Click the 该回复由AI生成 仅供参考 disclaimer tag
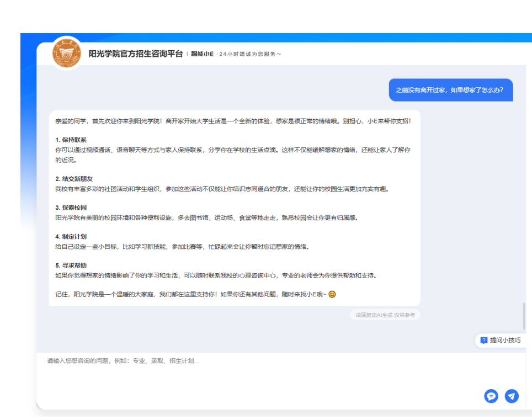532x420 pixels. pos(385,315)
